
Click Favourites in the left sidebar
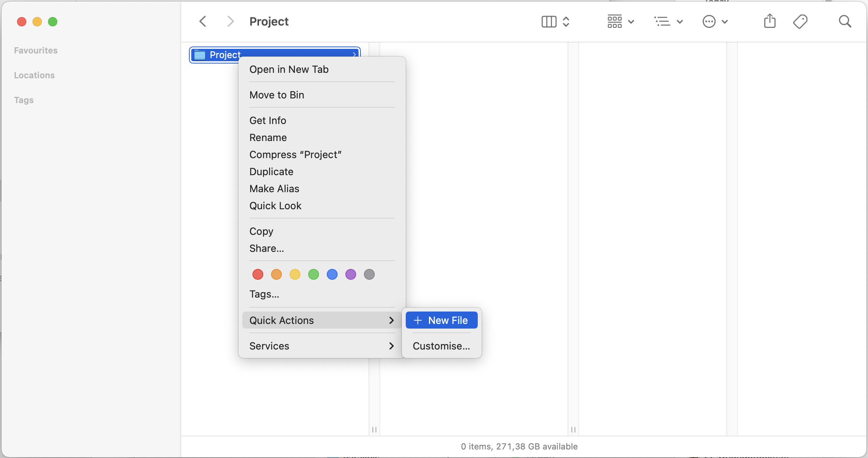pos(35,50)
